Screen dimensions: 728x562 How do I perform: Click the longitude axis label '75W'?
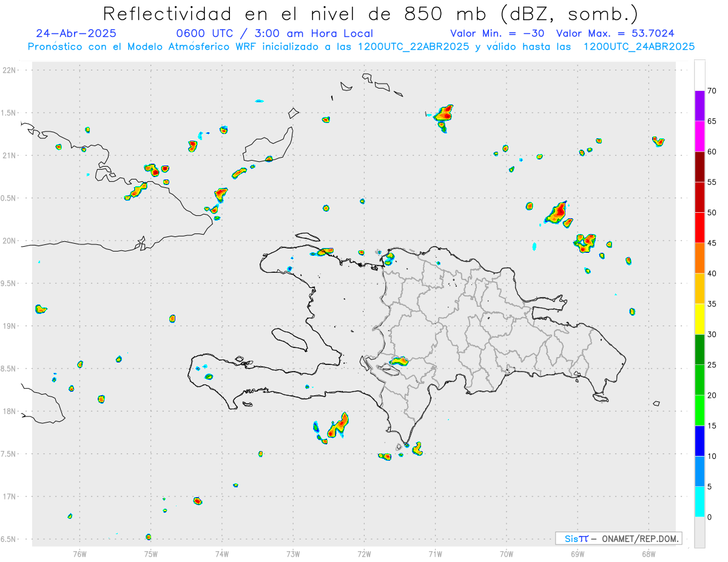[x=150, y=554]
